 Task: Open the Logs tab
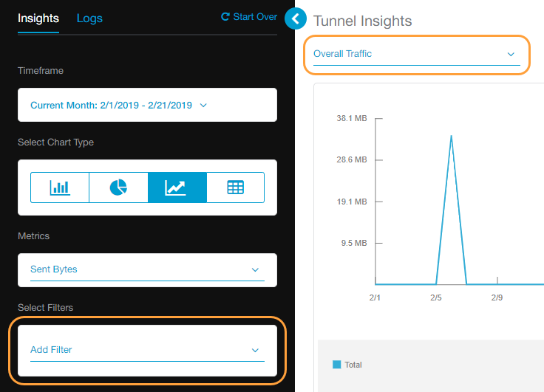point(89,18)
